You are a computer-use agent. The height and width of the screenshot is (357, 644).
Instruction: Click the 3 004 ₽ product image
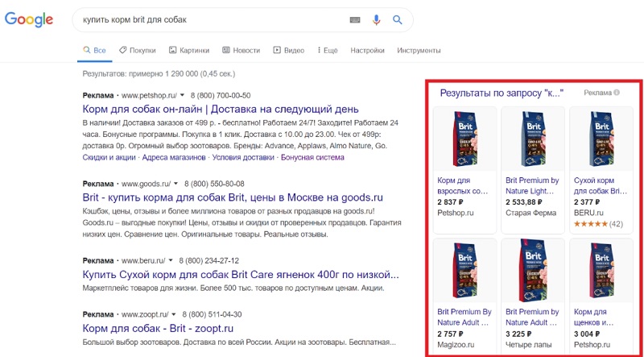601,270
